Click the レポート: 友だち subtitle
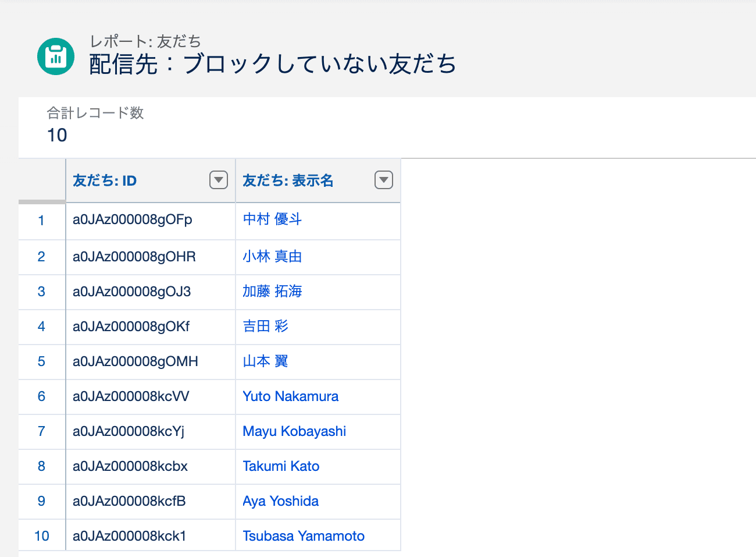The image size is (756, 557). click(x=145, y=41)
